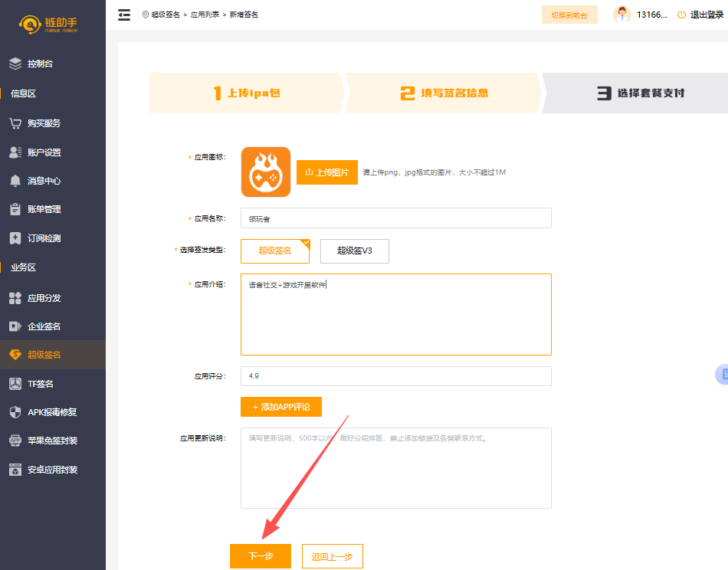Select the 超级签V3 signing type option
This screenshot has height=570, width=728.
(x=354, y=251)
